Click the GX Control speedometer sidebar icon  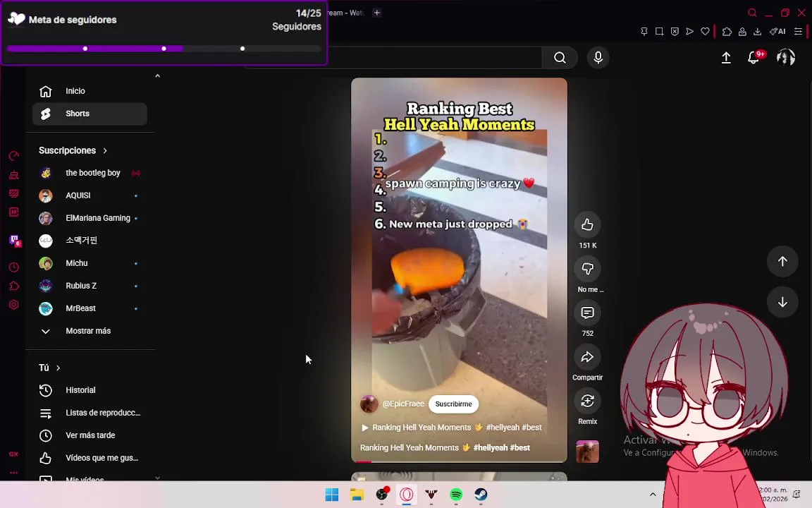[14, 156]
